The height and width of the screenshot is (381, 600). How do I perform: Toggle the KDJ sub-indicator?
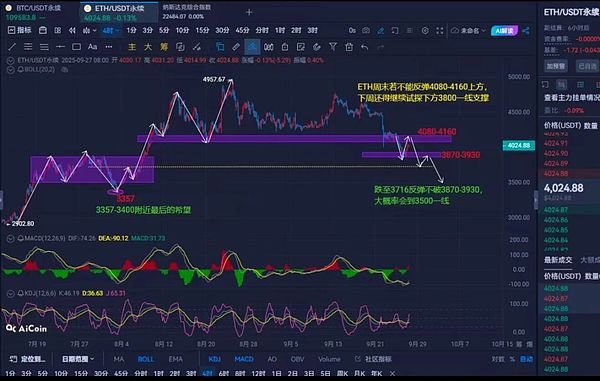tap(214, 359)
